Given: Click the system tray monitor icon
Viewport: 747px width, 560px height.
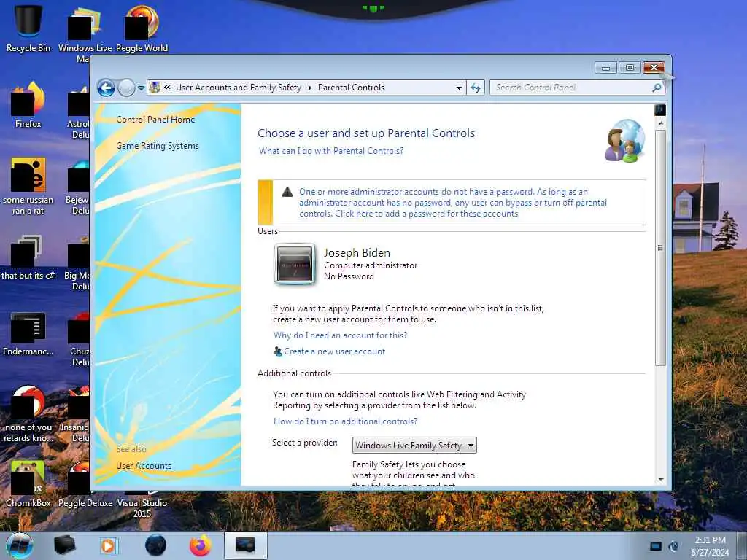Looking at the screenshot, I should pyautogui.click(x=656, y=546).
